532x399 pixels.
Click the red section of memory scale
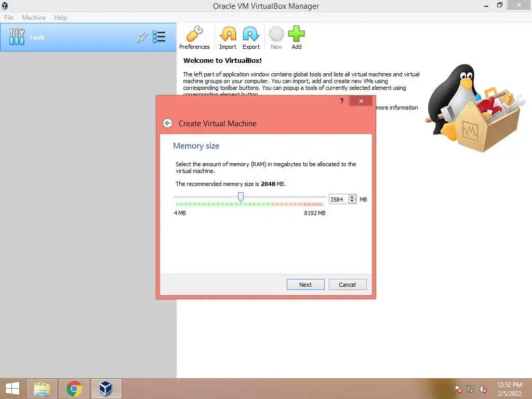click(314, 204)
